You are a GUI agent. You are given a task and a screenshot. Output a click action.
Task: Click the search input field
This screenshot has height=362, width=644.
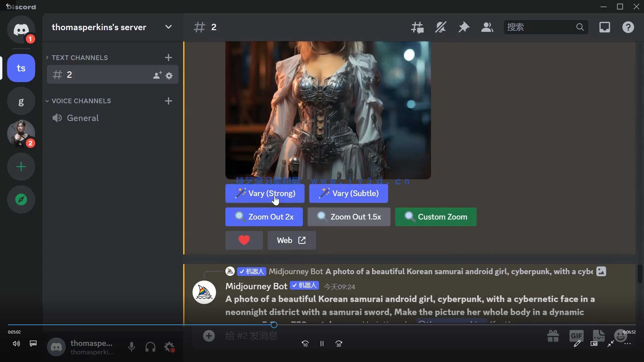[540, 27]
